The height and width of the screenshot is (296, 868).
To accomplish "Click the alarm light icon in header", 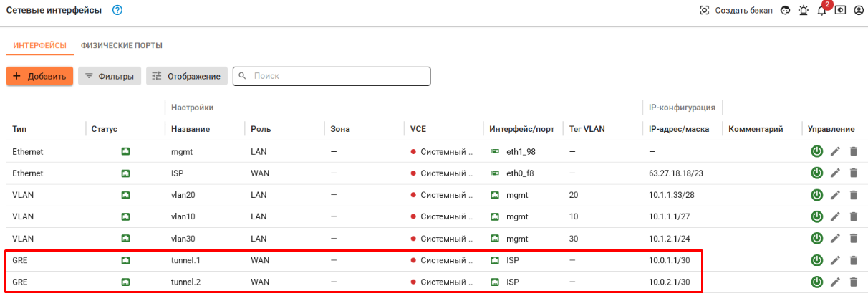I will pyautogui.click(x=804, y=11).
